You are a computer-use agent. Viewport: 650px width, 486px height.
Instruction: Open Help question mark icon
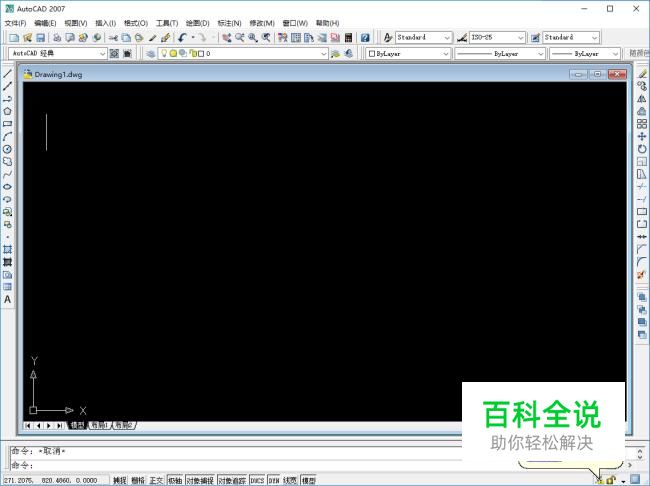tap(365, 38)
